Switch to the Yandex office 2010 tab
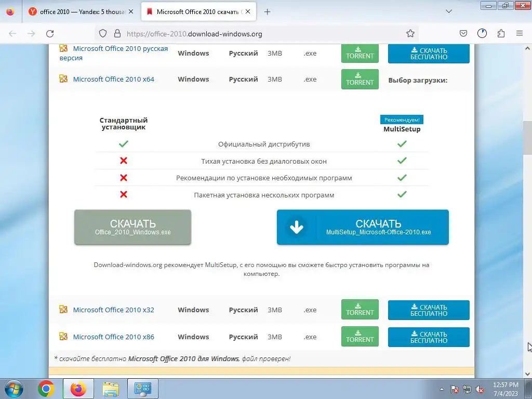The width and height of the screenshot is (532, 399). 82,11
